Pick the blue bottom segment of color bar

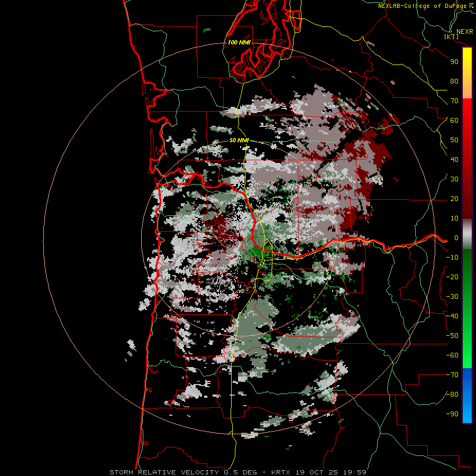pyautogui.click(x=467, y=396)
